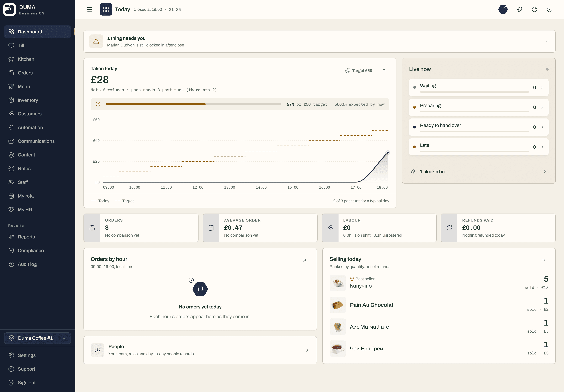Click the Target £50 button
The height and width of the screenshot is (392, 564).
359,71
